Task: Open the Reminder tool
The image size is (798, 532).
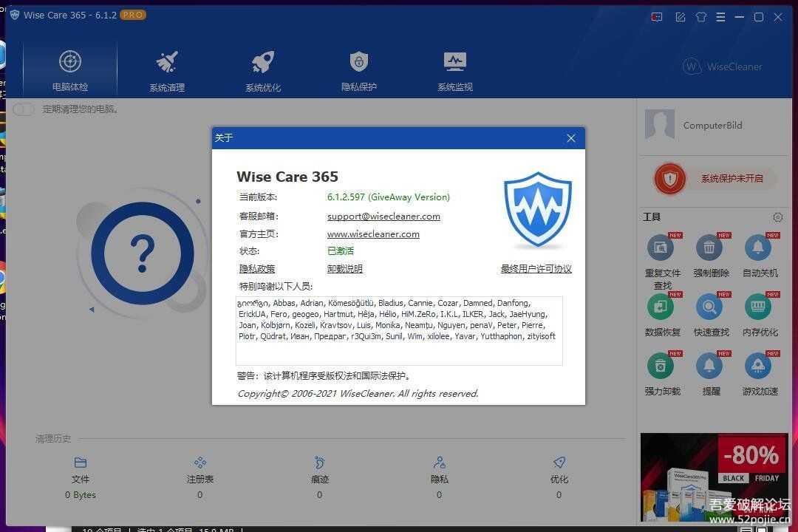Action: (710, 364)
